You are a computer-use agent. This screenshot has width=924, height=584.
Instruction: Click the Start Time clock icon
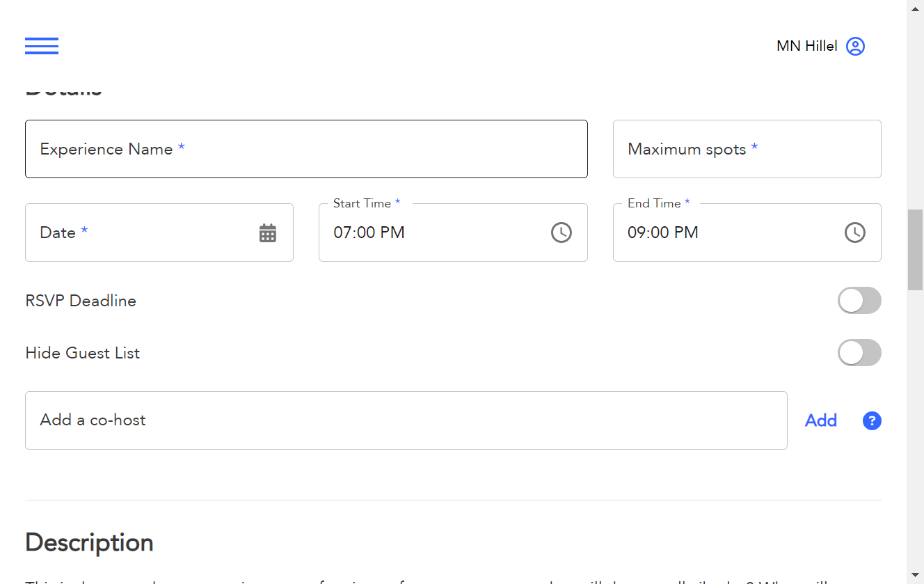561,232
